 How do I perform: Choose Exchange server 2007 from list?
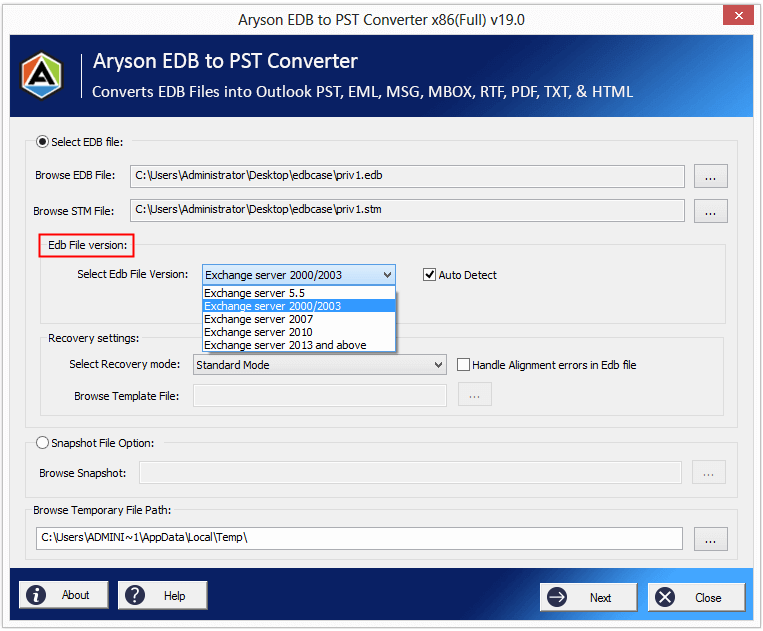pos(299,319)
